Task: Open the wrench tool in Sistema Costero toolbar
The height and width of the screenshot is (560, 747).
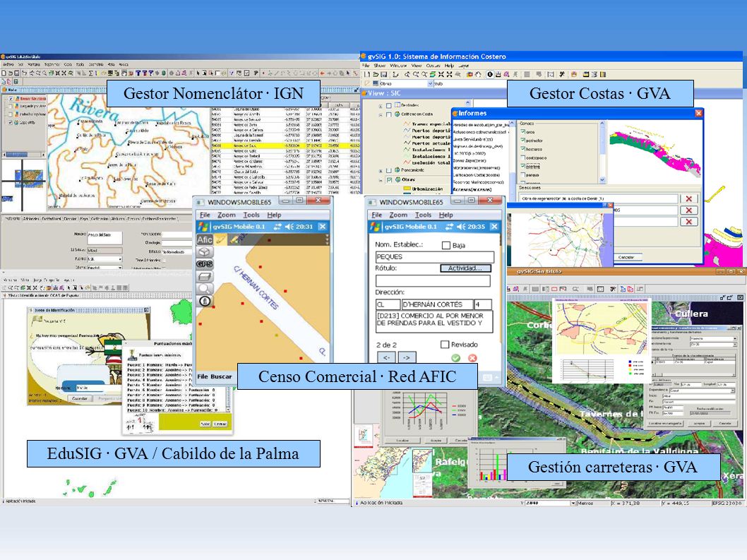Action: [x=562, y=74]
